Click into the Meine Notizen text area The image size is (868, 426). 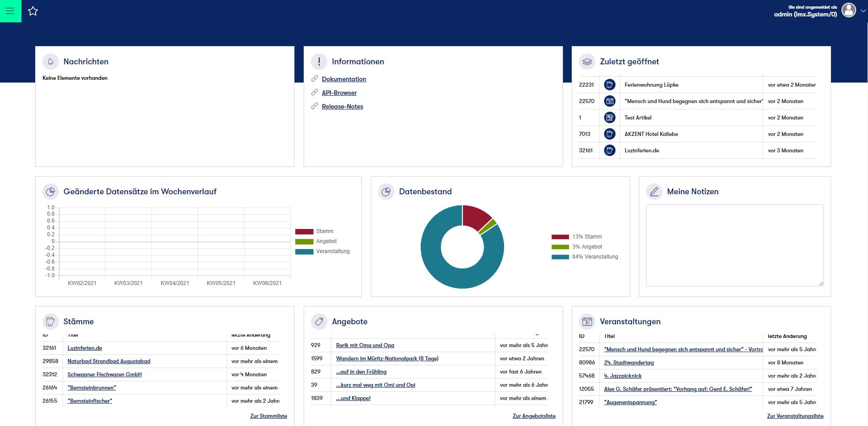(x=734, y=245)
